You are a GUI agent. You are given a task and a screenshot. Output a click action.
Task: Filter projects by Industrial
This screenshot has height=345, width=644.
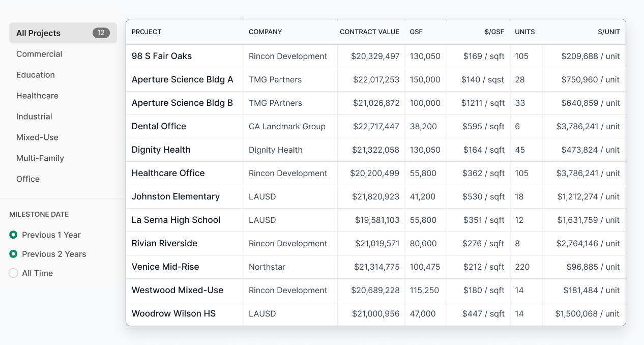pos(34,117)
